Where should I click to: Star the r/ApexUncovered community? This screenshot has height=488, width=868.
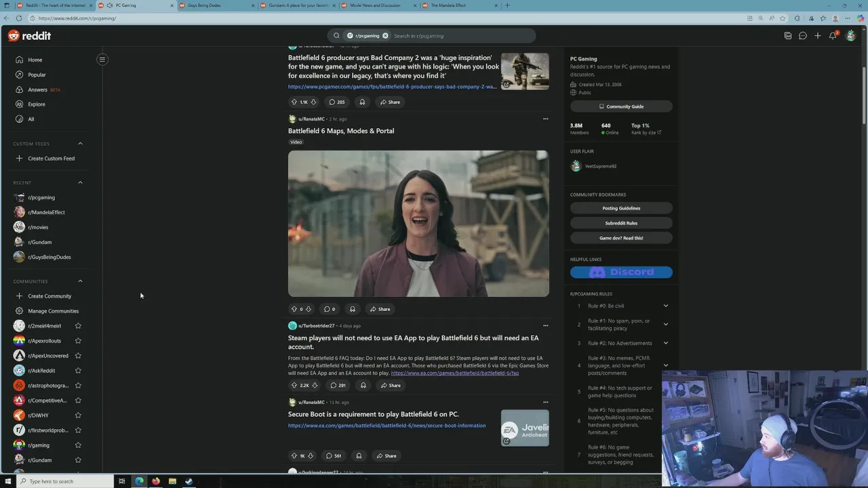[x=78, y=356]
